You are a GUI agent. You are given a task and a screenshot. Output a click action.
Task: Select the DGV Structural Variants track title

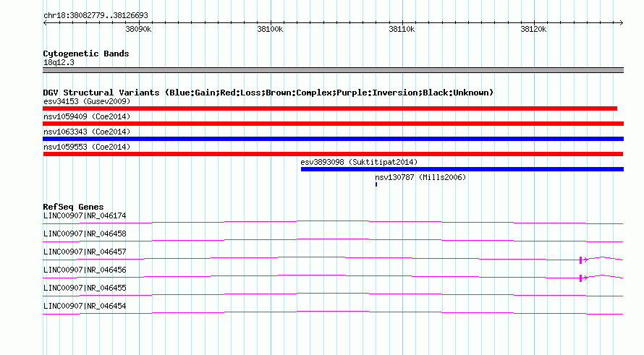tap(268, 93)
